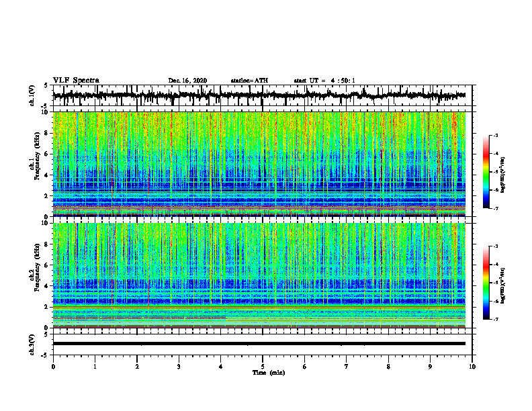
Task: Click the '-7' label on ch.2 color scale
Action: (495, 319)
